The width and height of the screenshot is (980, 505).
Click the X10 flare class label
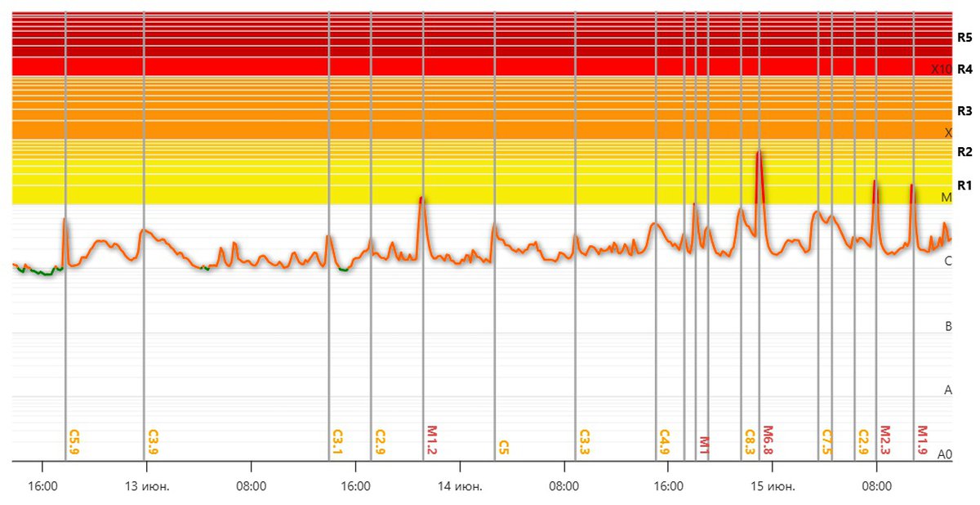[941, 69]
